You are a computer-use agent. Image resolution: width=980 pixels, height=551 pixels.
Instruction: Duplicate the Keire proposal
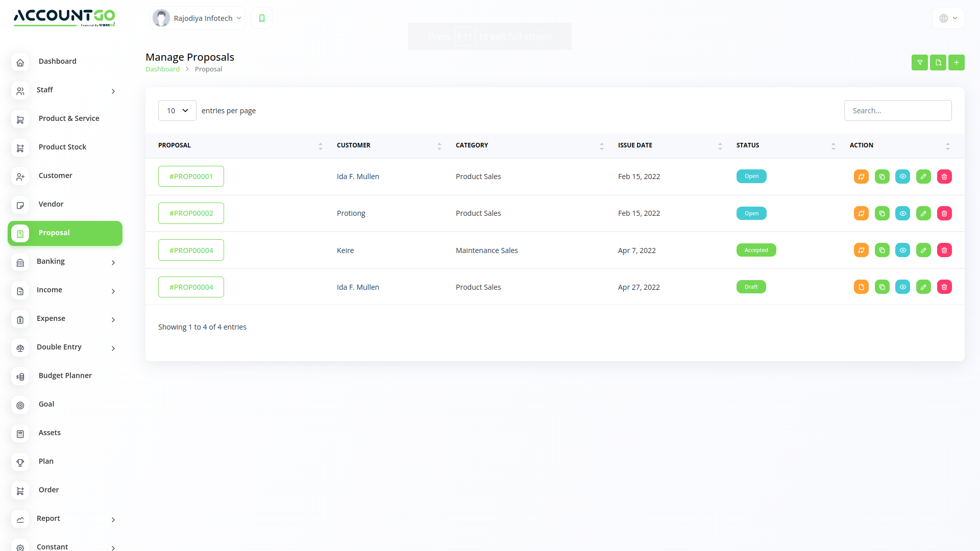882,250
